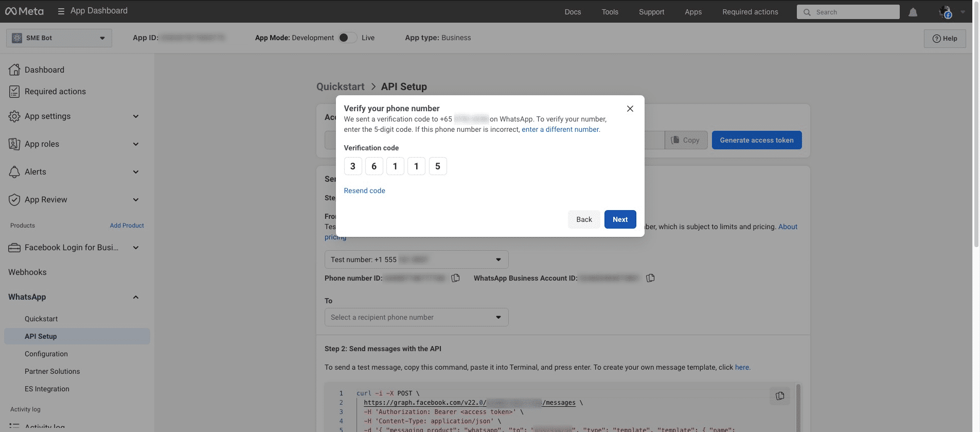Click Generate access token button
The width and height of the screenshot is (980, 432).
click(x=757, y=140)
